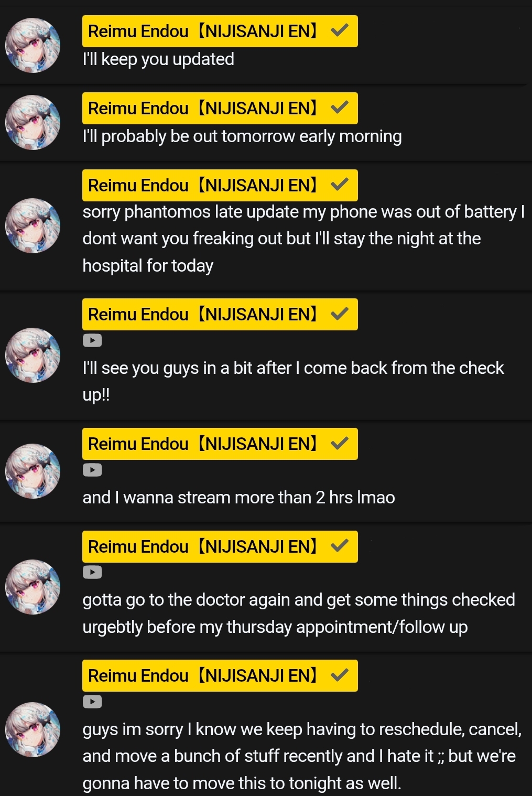Click avatar next to "gotta go to the doctor" message
Viewport: 532px width, 796px height.
[32, 587]
